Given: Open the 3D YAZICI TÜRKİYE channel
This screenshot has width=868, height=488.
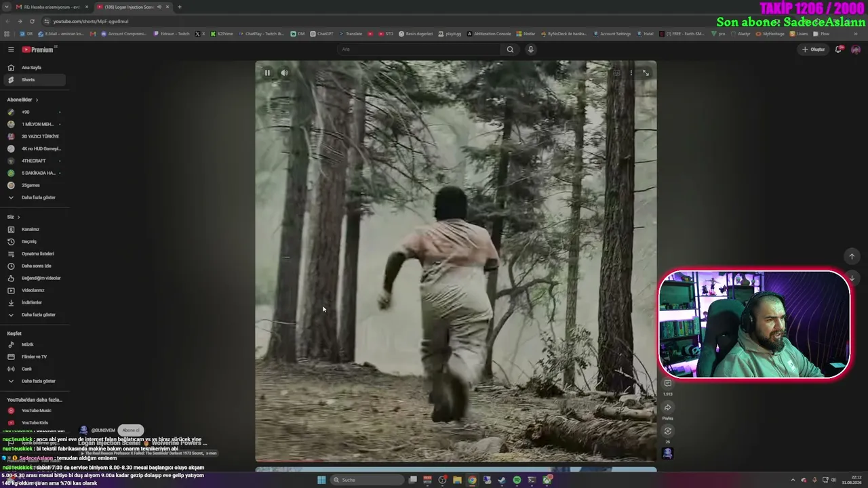Looking at the screenshot, I should (x=34, y=136).
